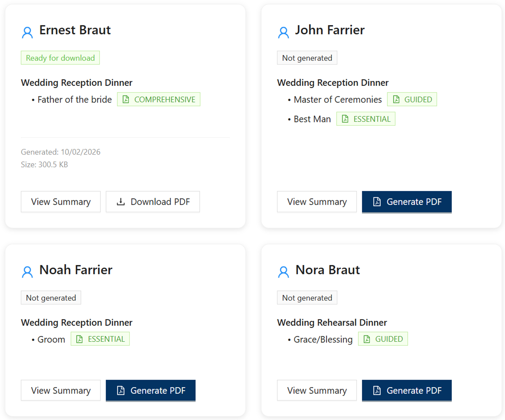This screenshot has width=505, height=420.
Task: Click Nora Braut's Not generated badge
Action: pos(307,297)
